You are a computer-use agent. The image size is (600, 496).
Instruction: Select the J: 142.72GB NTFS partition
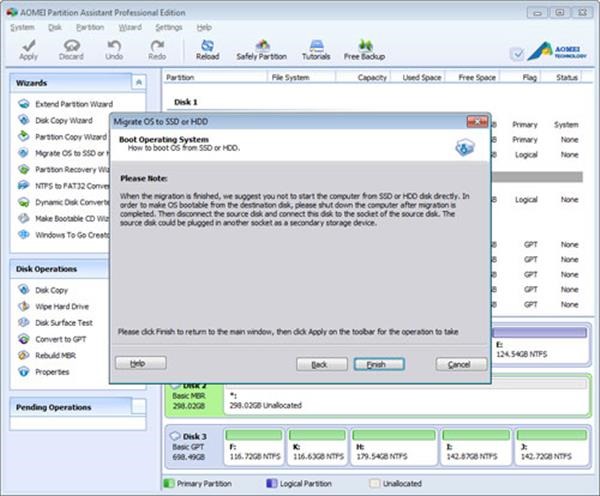(x=551, y=446)
